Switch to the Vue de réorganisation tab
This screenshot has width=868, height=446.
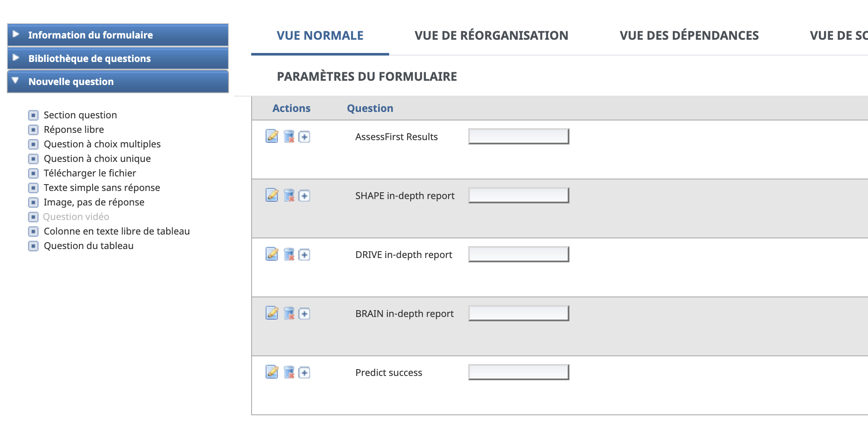click(x=492, y=35)
